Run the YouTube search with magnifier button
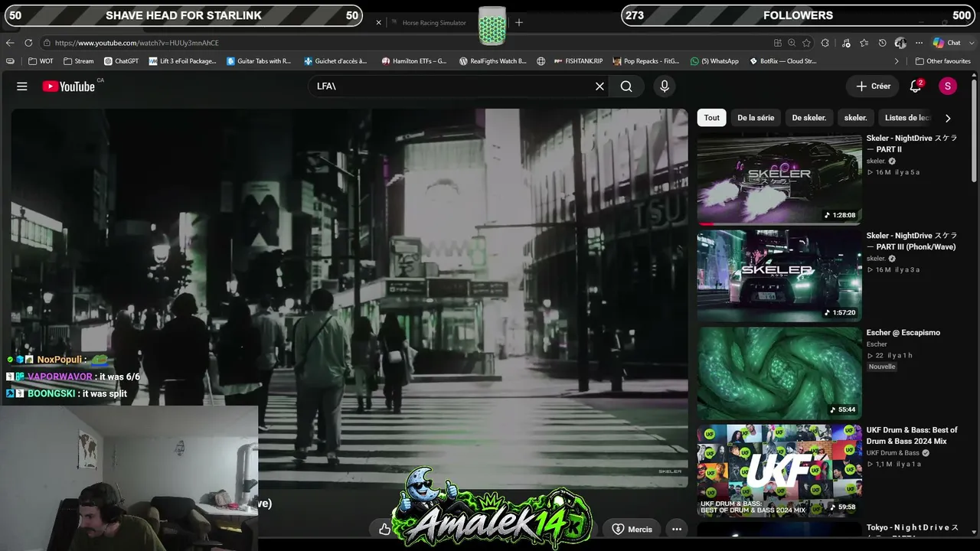The width and height of the screenshot is (980, 551). (x=626, y=86)
